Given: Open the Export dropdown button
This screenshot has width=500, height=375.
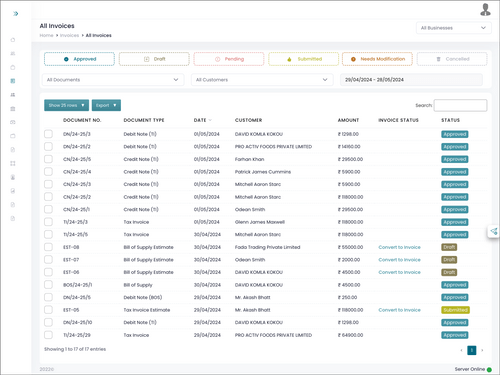Looking at the screenshot, I should point(106,105).
